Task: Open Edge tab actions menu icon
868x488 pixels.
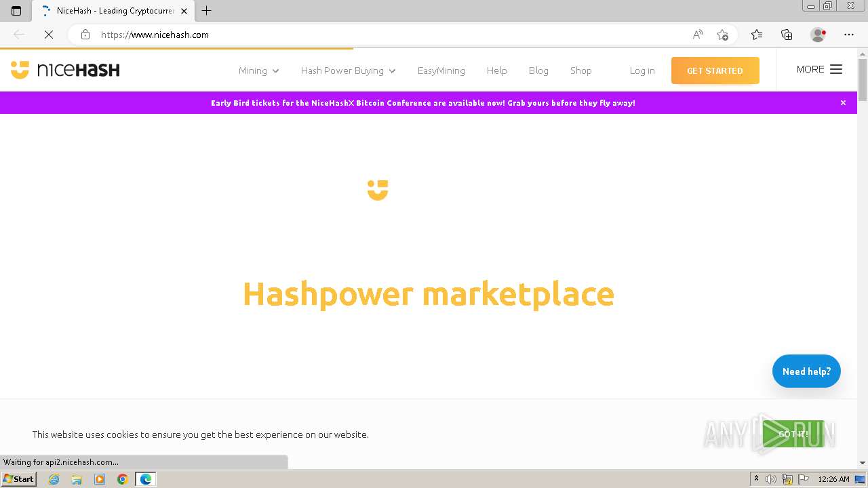Action: 16,11
